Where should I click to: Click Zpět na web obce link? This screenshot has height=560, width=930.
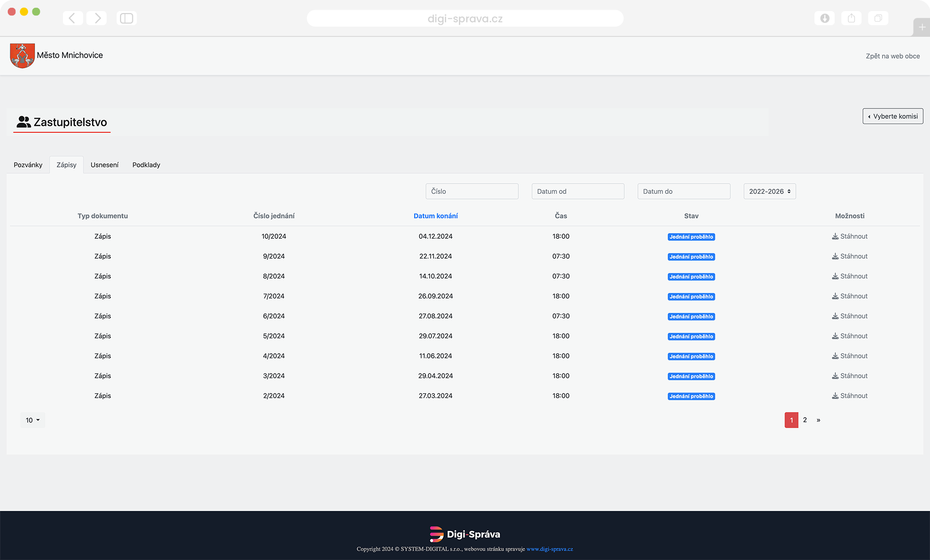pyautogui.click(x=892, y=56)
